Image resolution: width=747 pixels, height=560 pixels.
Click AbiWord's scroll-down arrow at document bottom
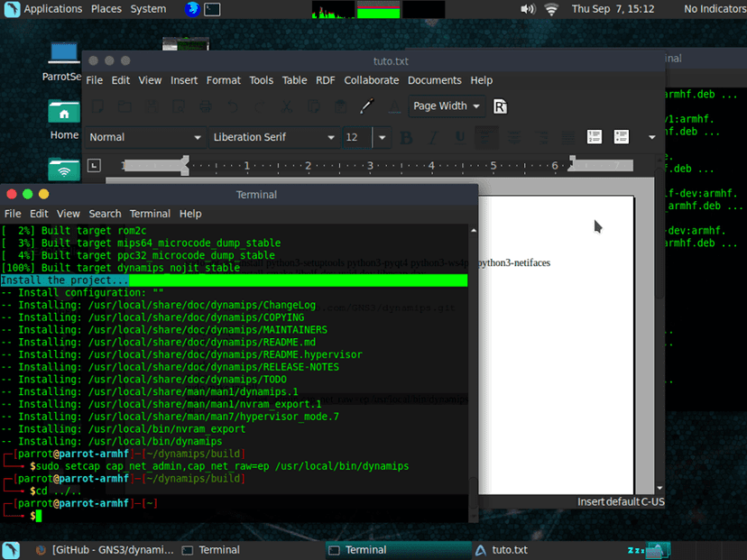659,488
